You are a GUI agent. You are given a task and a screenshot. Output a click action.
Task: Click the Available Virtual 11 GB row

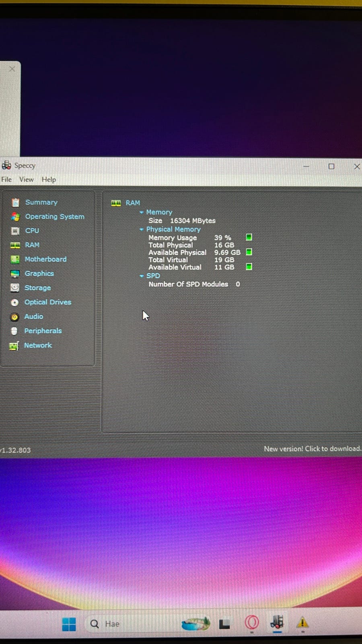(191, 267)
